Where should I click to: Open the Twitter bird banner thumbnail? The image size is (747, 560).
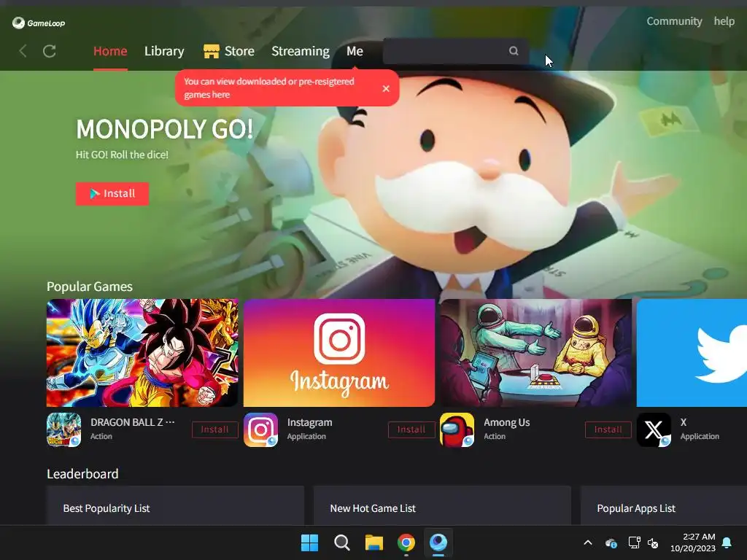[692, 353]
